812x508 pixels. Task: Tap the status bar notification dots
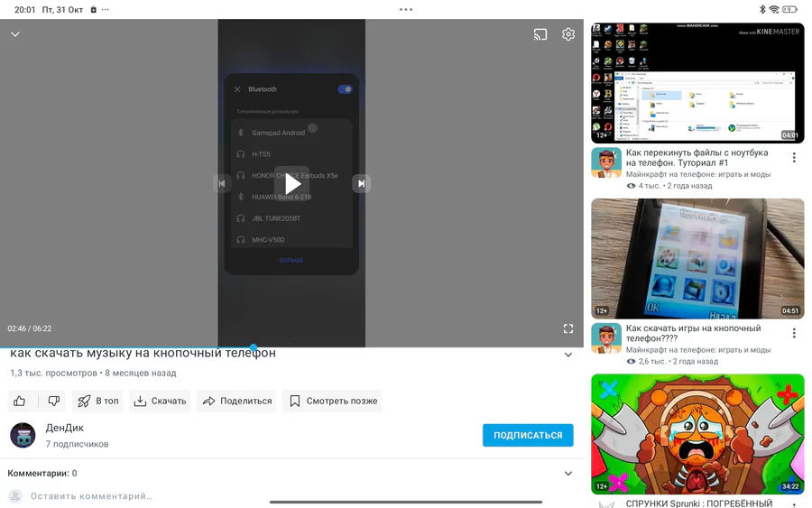tap(106, 9)
